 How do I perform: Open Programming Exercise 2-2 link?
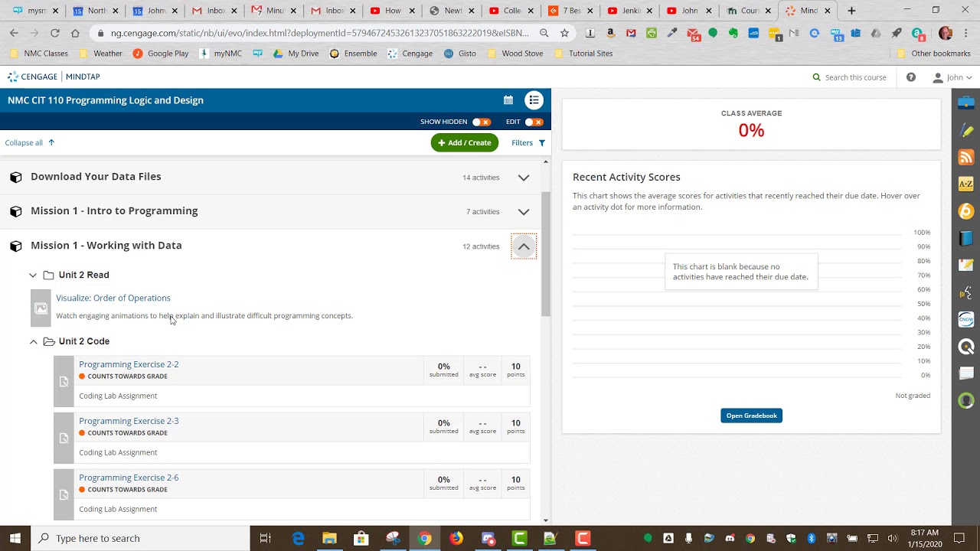click(129, 364)
